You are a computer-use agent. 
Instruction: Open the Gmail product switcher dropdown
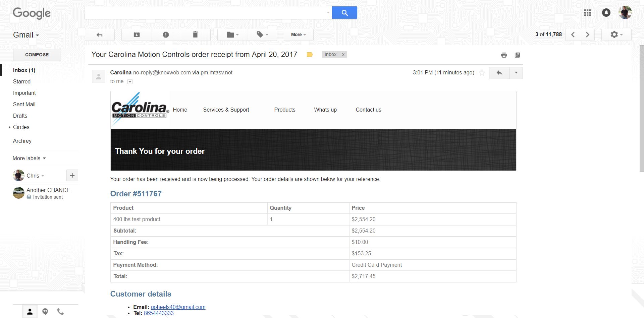click(x=26, y=35)
